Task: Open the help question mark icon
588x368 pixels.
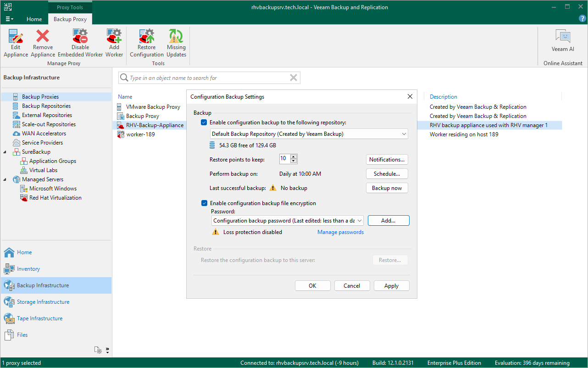Action: (x=582, y=19)
